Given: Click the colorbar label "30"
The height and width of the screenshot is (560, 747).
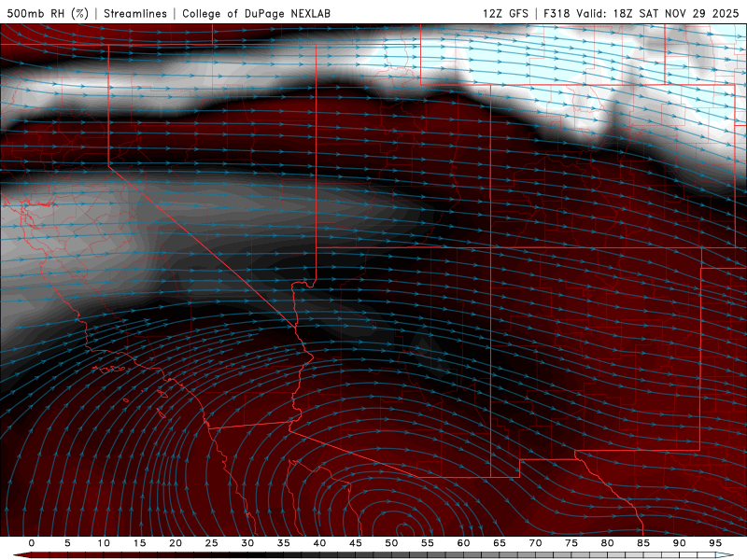Looking at the screenshot, I should point(247,543).
